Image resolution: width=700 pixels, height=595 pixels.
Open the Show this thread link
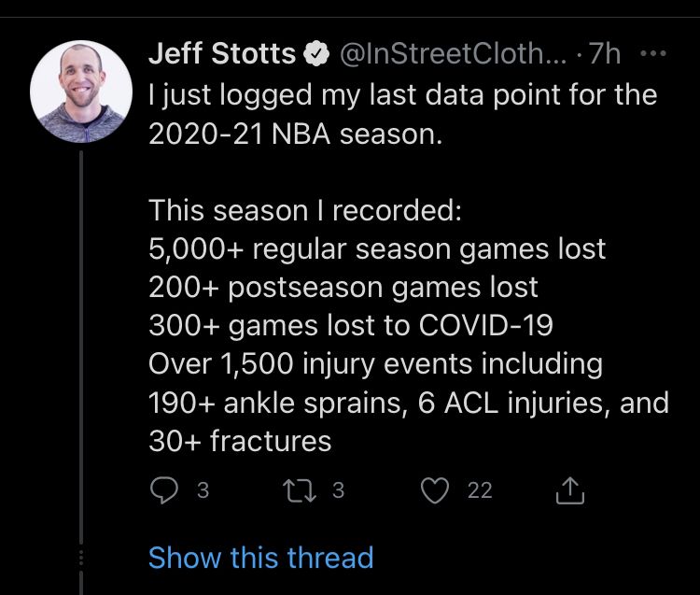click(260, 558)
